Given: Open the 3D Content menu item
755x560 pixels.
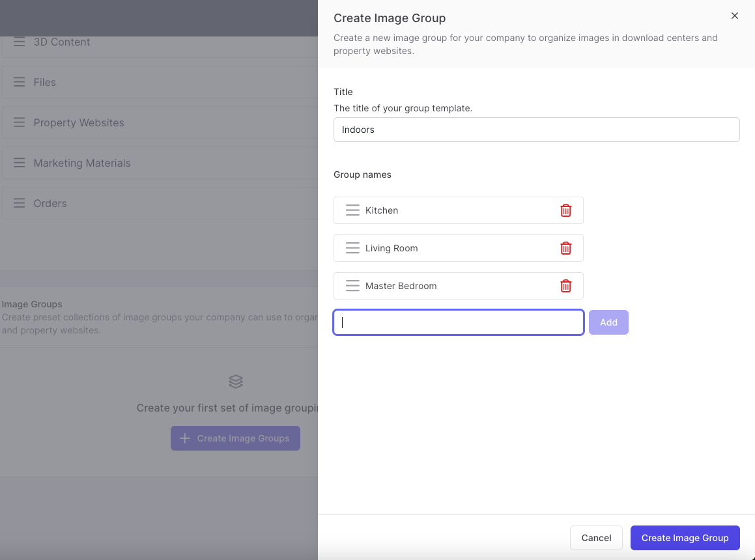Looking at the screenshot, I should (x=62, y=42).
